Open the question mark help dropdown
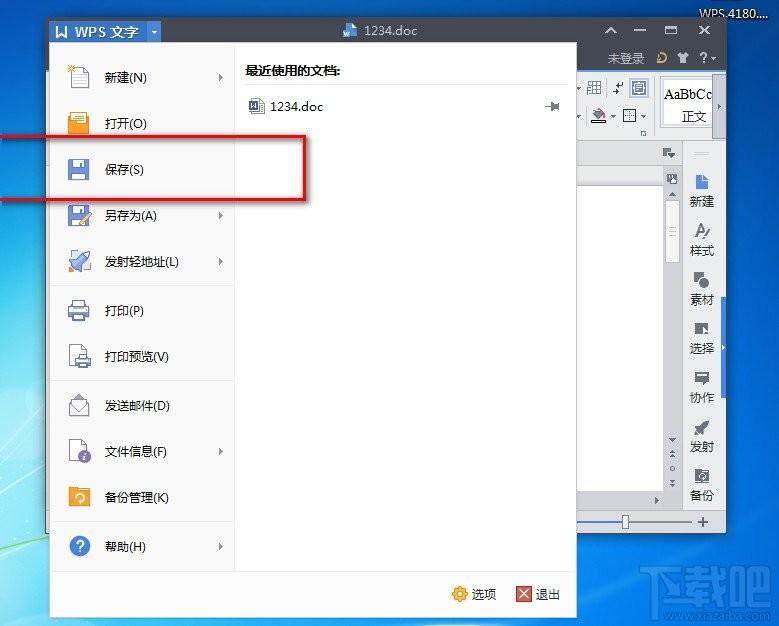 tap(707, 58)
